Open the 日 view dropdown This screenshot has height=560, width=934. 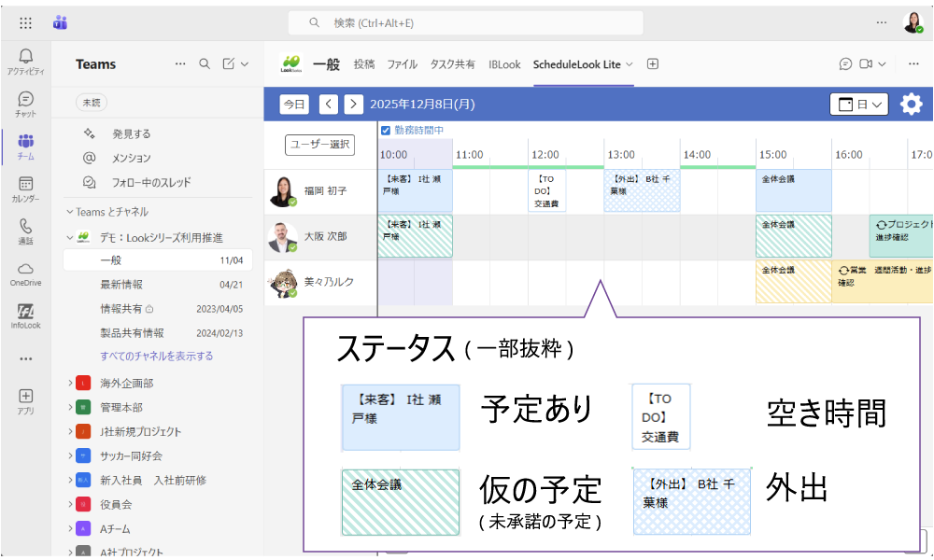coord(858,105)
